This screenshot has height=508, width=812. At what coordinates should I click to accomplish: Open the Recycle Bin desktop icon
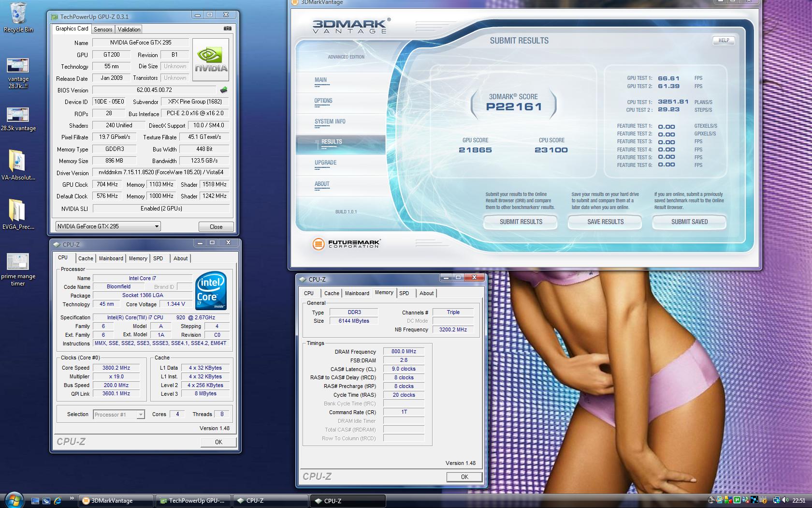(18, 17)
